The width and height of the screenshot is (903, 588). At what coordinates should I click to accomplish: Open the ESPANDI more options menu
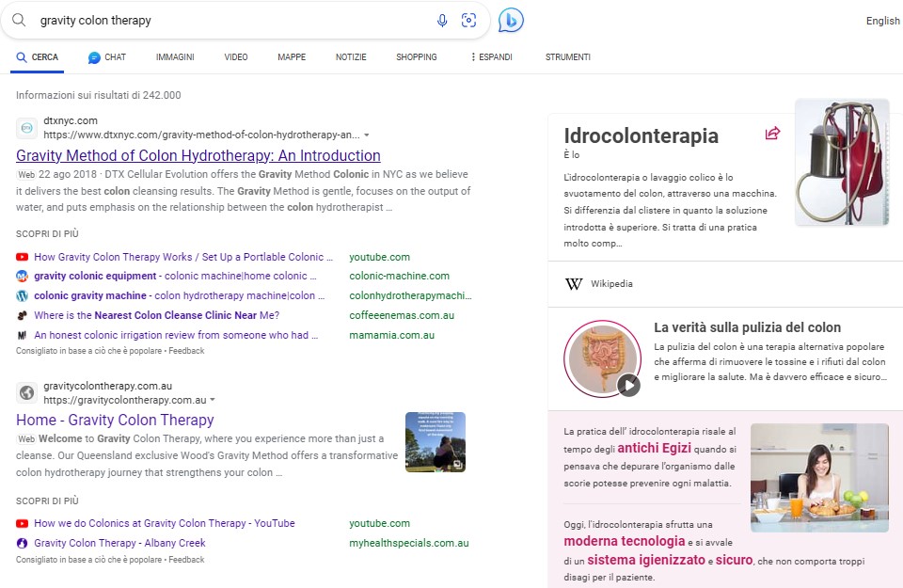(491, 57)
